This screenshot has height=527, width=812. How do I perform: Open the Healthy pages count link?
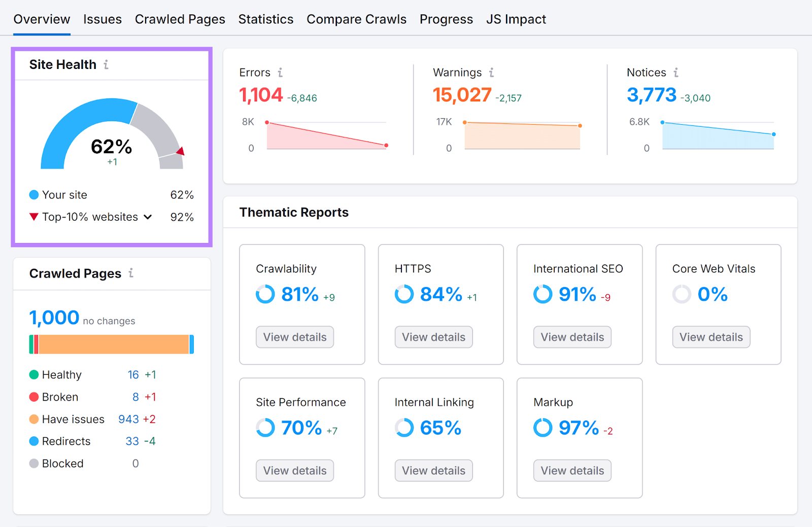click(133, 374)
